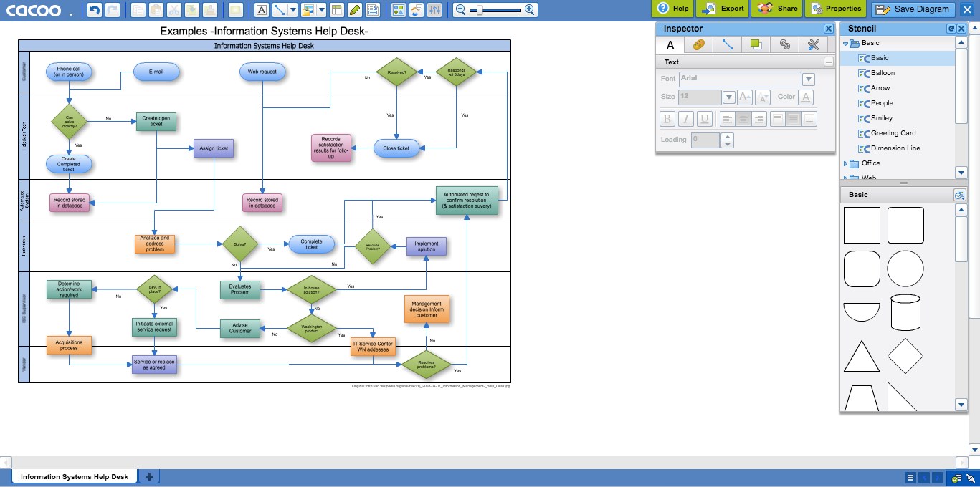This screenshot has width=980, height=487.
Task: Click the Export button
Action: coord(723,9)
